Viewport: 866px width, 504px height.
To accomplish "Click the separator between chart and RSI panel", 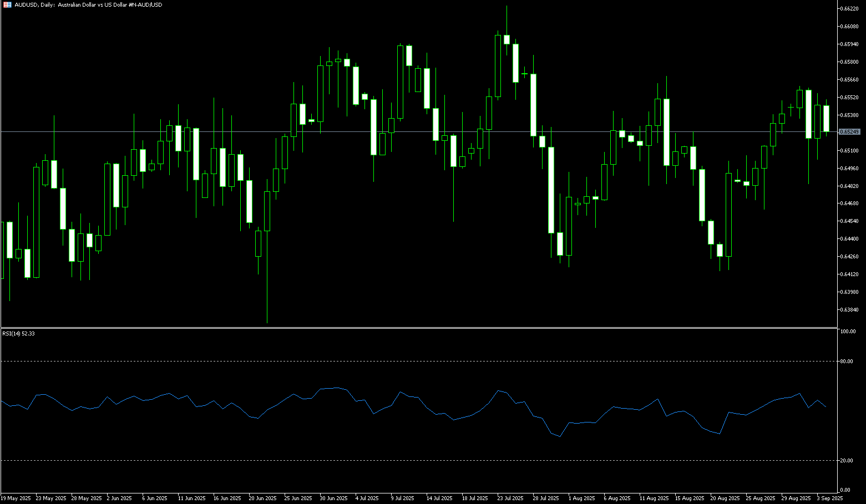I will (416, 328).
